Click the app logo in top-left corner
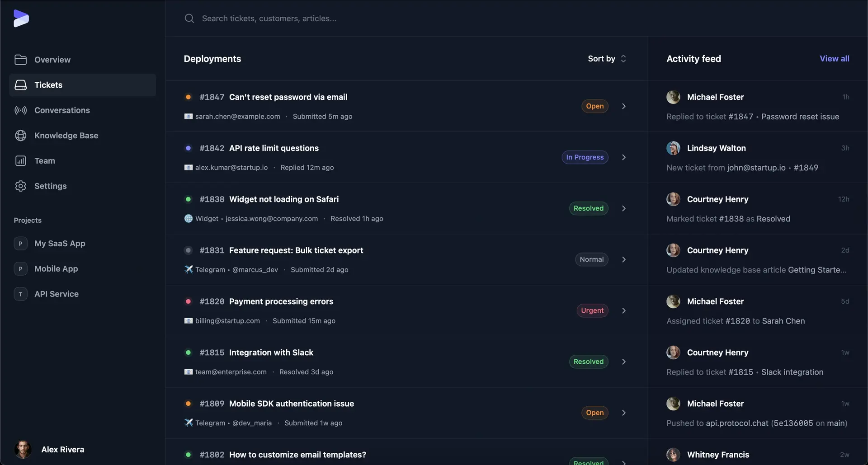This screenshot has width=868, height=465. point(21,19)
